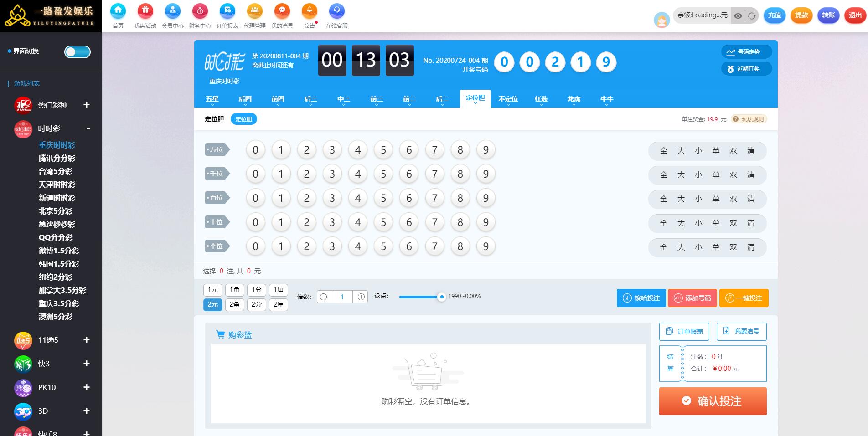Open 近期开奖 recent draws
This screenshot has width=868, height=436.
tap(746, 69)
